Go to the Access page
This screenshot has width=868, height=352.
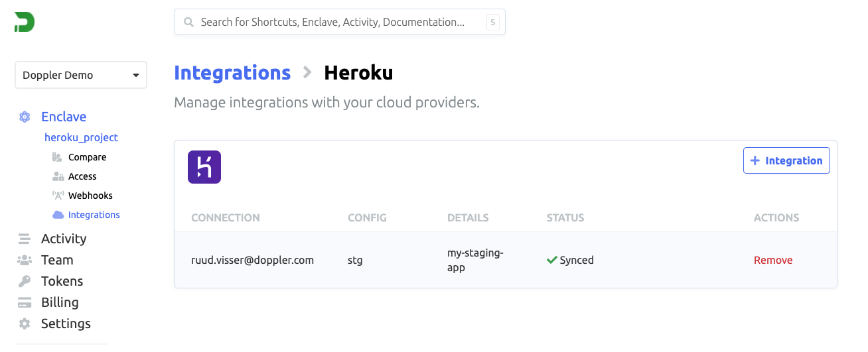pyautogui.click(x=82, y=176)
